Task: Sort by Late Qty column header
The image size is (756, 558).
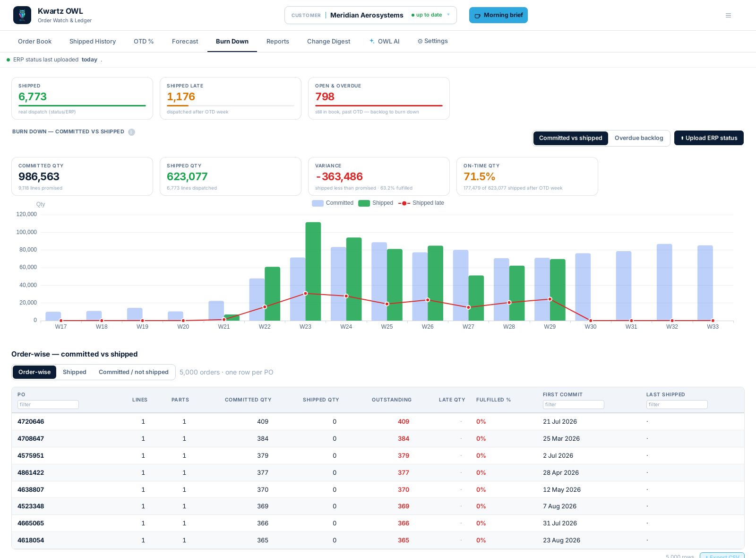Action: pyautogui.click(x=452, y=400)
